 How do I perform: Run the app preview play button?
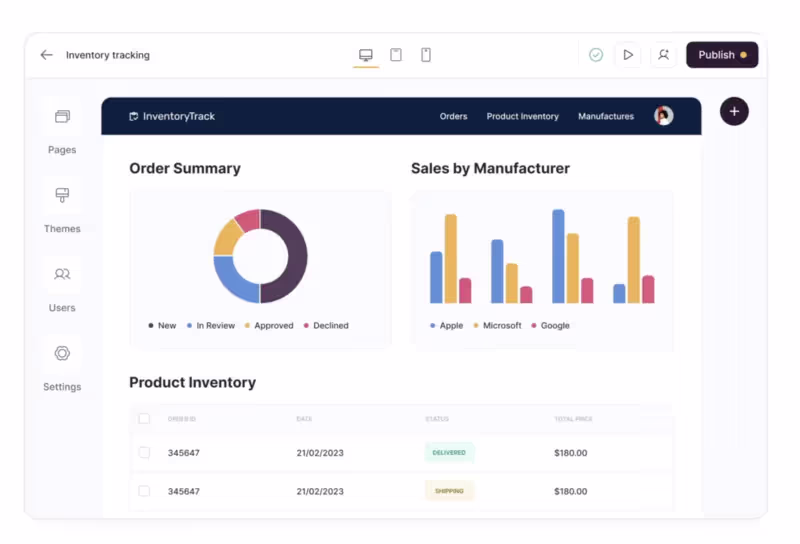[x=628, y=55]
